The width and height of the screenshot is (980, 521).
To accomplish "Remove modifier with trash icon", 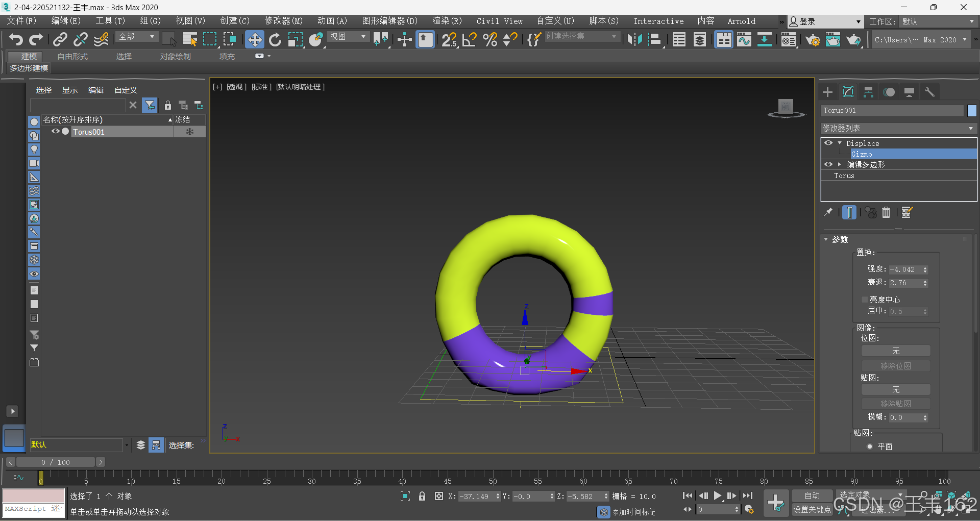I will point(886,212).
